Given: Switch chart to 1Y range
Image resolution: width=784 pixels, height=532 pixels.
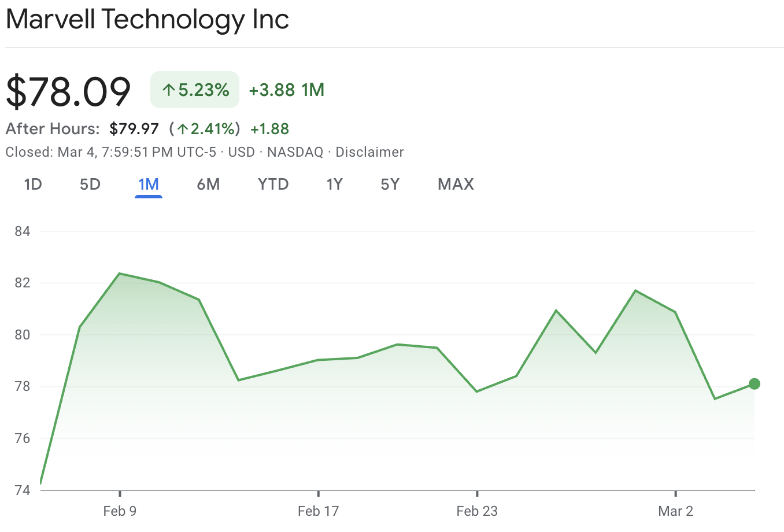Looking at the screenshot, I should [x=334, y=184].
